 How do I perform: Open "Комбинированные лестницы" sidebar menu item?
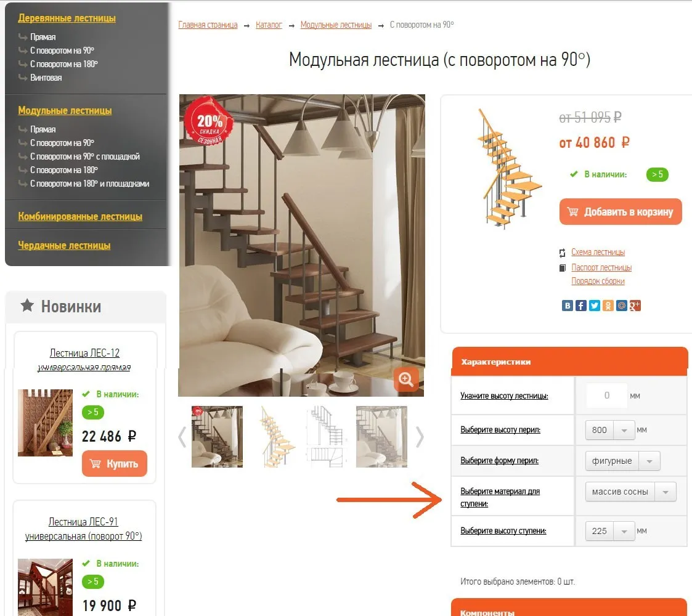(80, 216)
